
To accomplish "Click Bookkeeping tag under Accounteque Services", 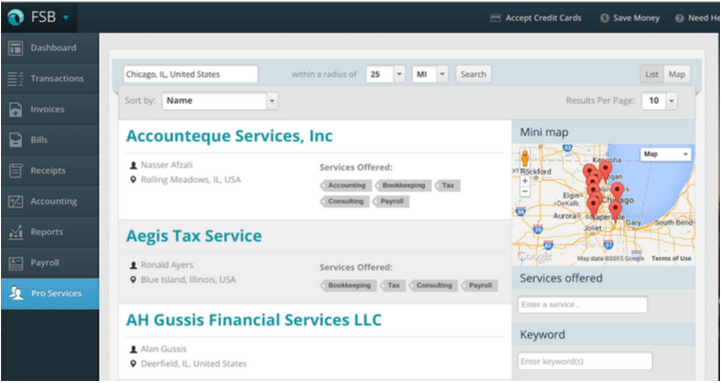I will pos(402,186).
